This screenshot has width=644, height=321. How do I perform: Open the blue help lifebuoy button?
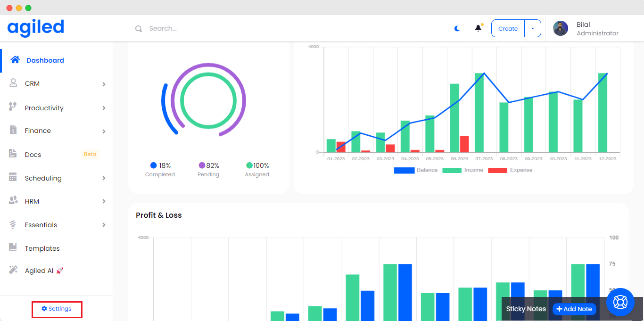pyautogui.click(x=620, y=302)
